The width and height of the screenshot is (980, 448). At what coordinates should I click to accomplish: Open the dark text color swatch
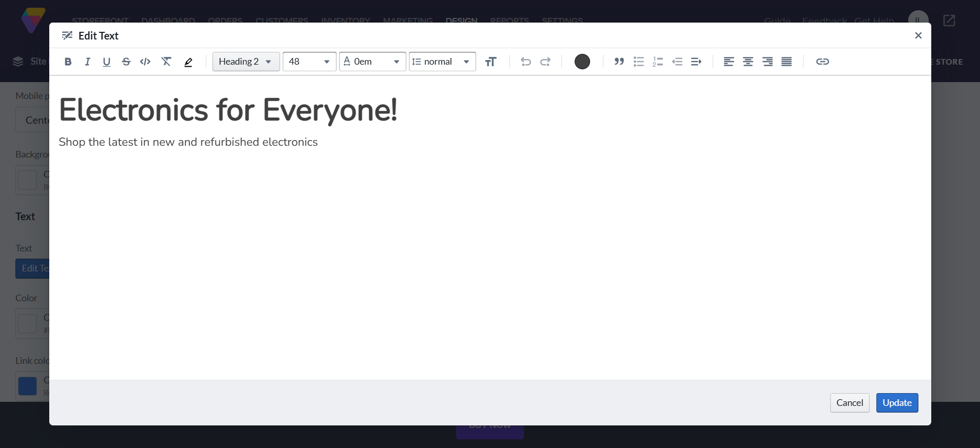pos(582,62)
